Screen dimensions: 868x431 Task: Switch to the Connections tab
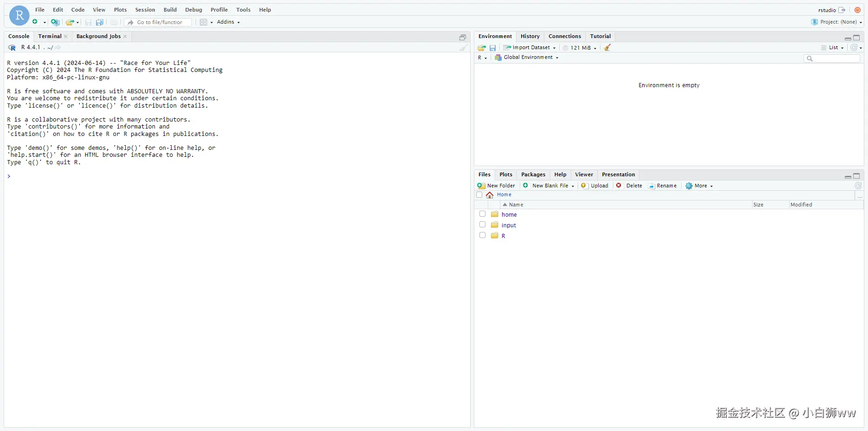[565, 36]
